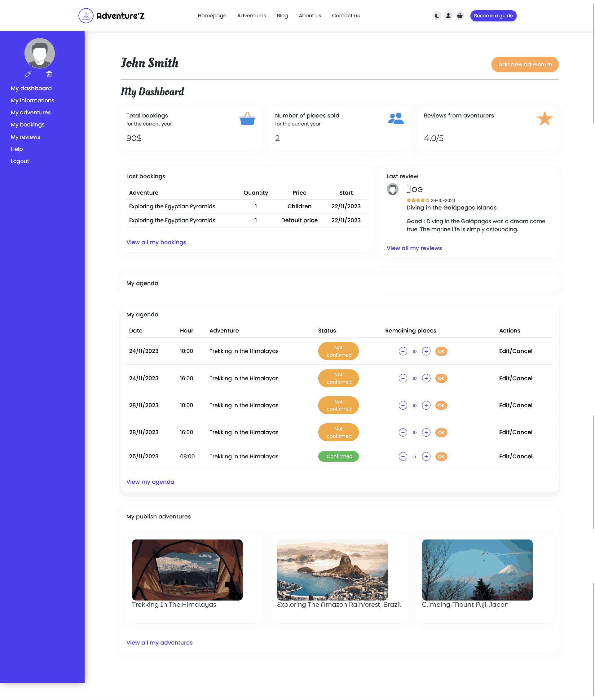Click the Total bookings basket icon

247,119
